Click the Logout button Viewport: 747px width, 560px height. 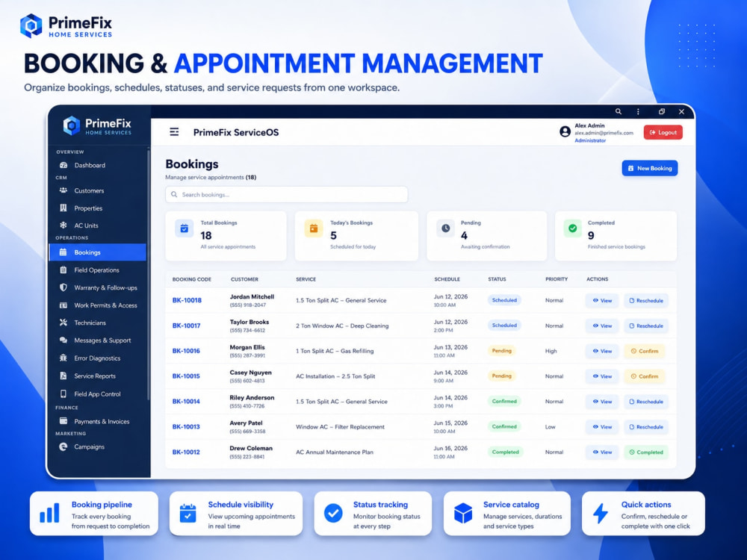tap(663, 132)
